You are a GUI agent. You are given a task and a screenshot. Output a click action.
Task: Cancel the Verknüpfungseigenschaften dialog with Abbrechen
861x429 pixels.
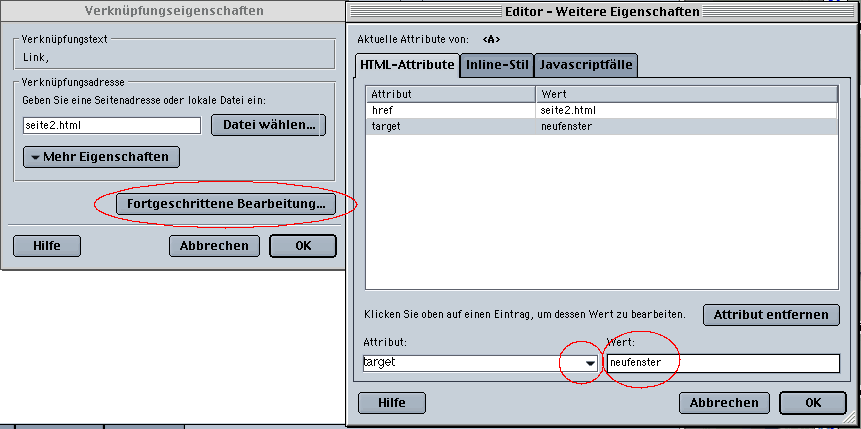click(x=214, y=246)
